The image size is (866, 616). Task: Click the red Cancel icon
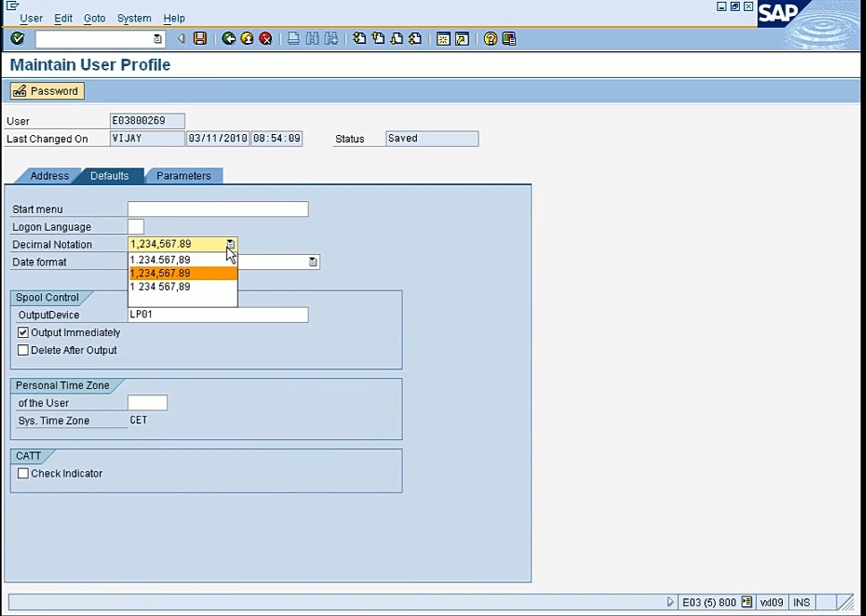266,38
